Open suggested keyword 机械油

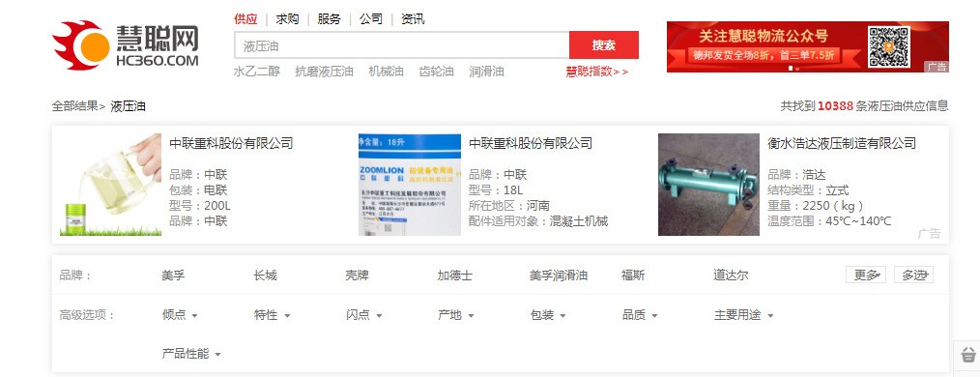click(387, 72)
